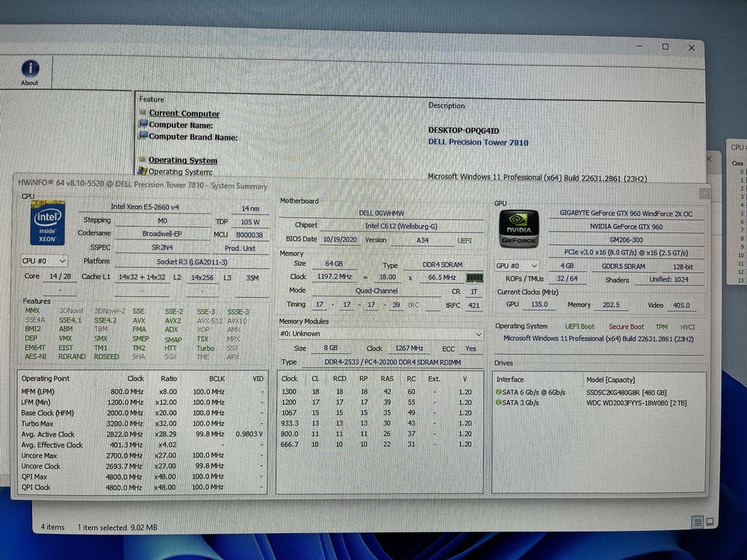Viewport: 747px width, 560px height.
Task: Click the 1197.2 MHz memory clock value
Action: [x=335, y=277]
